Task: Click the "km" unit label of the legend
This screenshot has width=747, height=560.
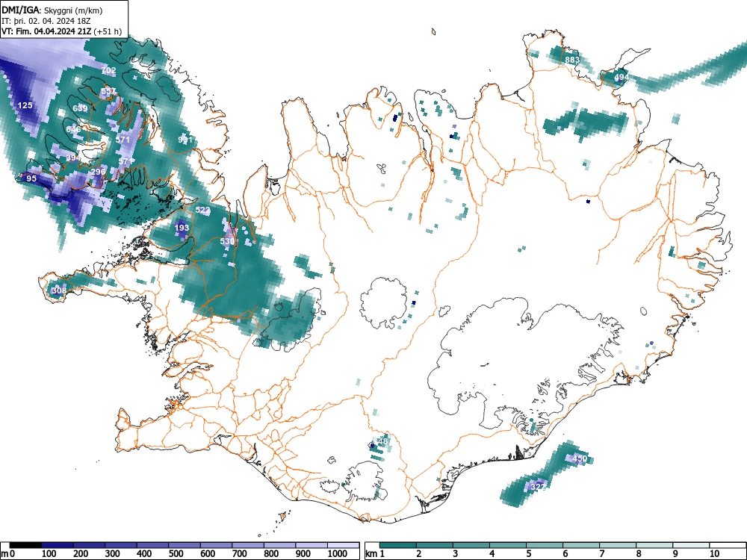Action: tap(371, 554)
